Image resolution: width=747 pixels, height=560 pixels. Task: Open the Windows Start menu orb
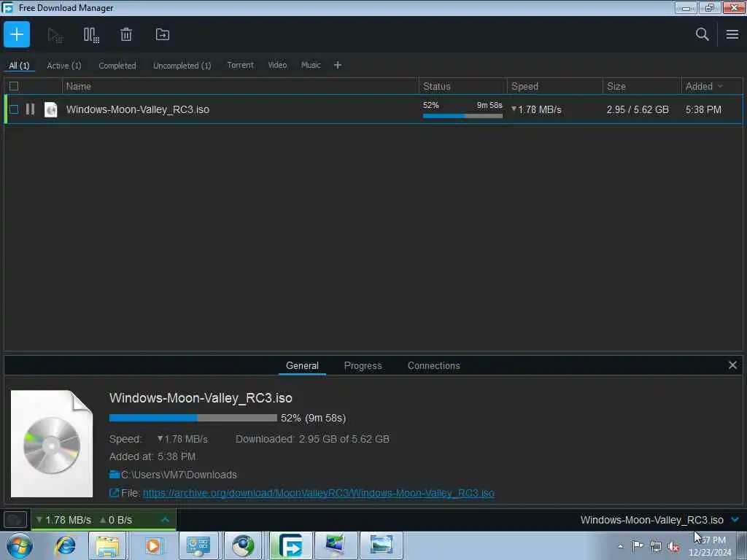[19, 545]
